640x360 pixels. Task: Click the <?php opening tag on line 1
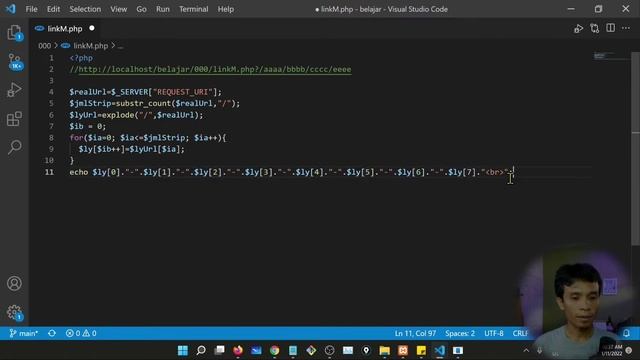[81, 58]
